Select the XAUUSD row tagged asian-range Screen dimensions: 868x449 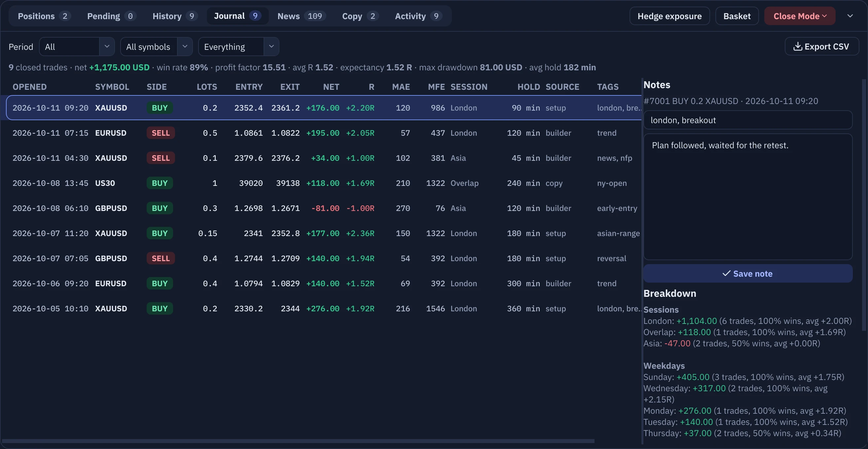tap(321, 233)
